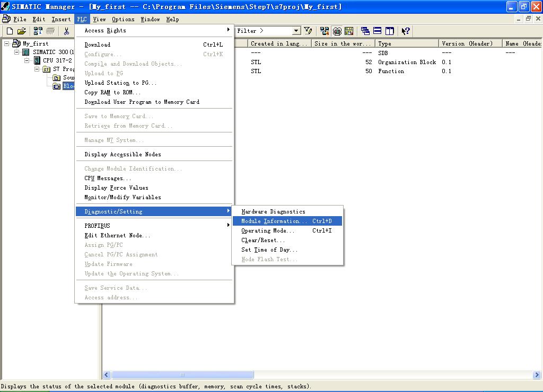The width and height of the screenshot is (543, 392).
Task: Select Display Accessible Nodes
Action: [x=154, y=154]
